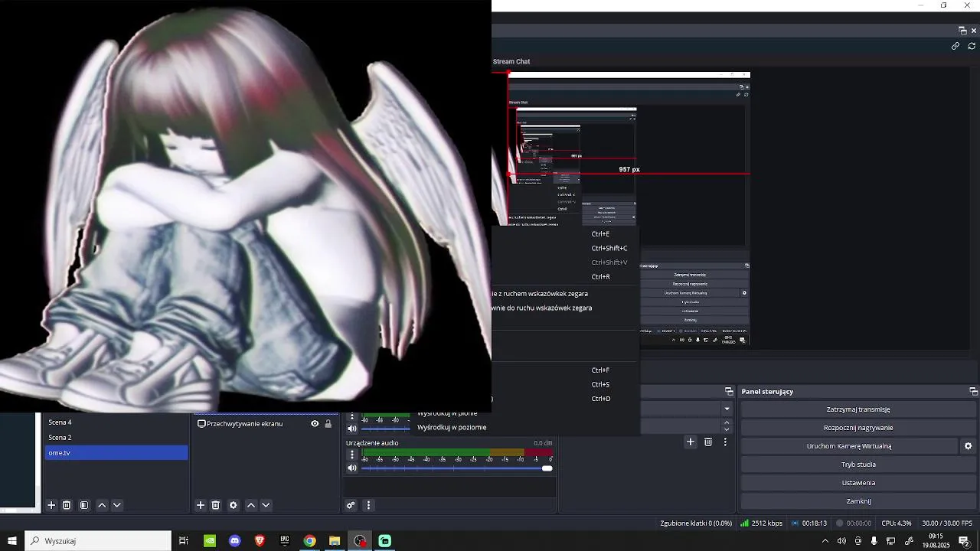
Task: Delete the selected scene with the trash icon below the scene list
Action: pos(67,505)
